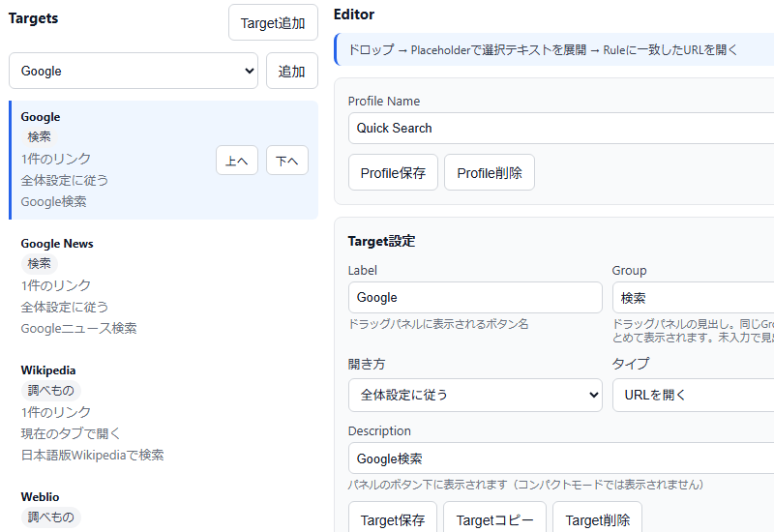This screenshot has width=774, height=532.
Task: Open the 開き方 dropdown
Action: (x=475, y=396)
